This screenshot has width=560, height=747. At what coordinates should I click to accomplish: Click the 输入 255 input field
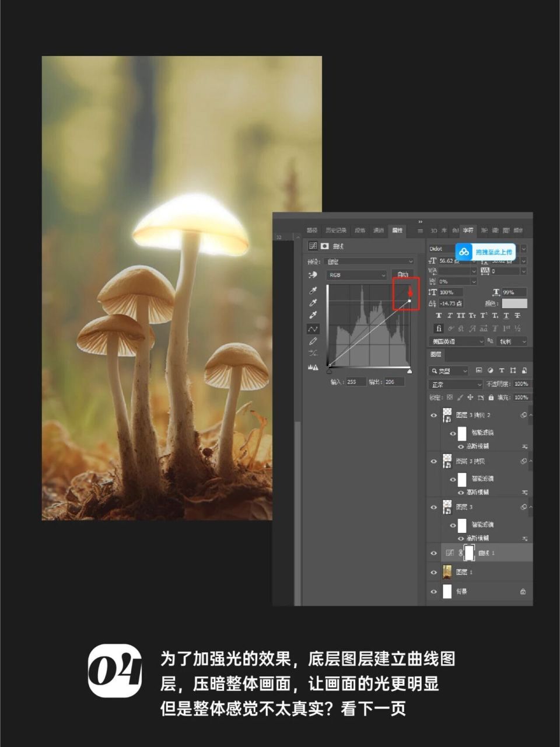click(356, 382)
